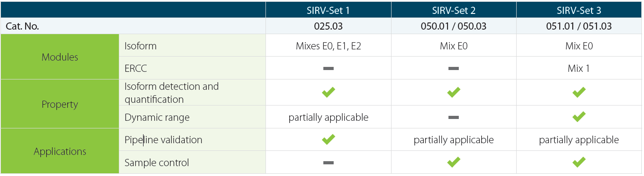Click the Property category cell

click(x=60, y=104)
